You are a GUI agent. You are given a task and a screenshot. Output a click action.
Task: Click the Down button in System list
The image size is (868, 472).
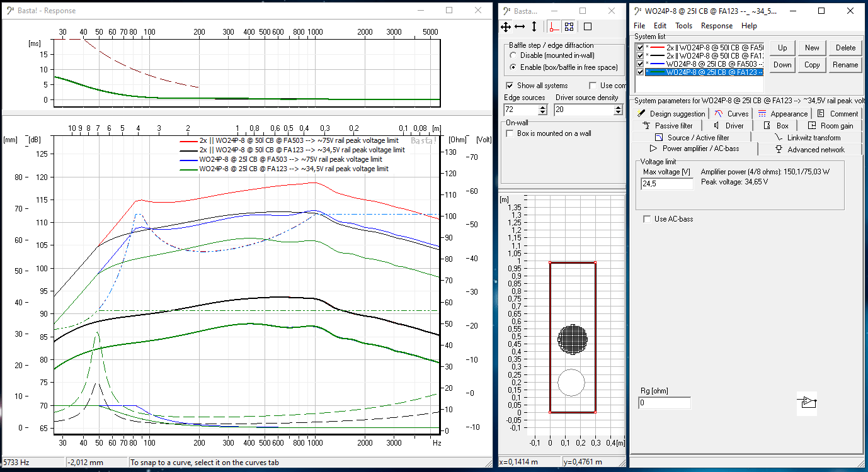coord(782,65)
